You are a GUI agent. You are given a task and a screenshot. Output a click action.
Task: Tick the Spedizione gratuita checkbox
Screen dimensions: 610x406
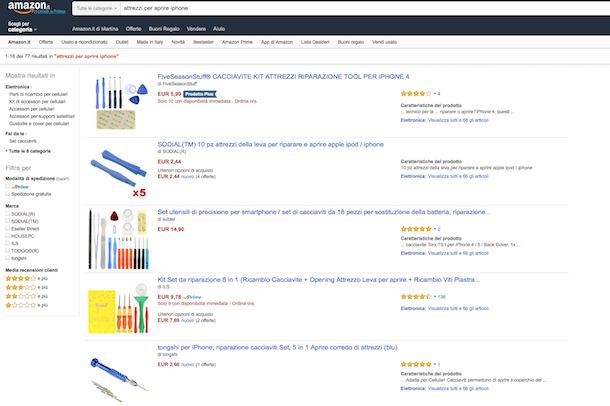click(x=7, y=194)
